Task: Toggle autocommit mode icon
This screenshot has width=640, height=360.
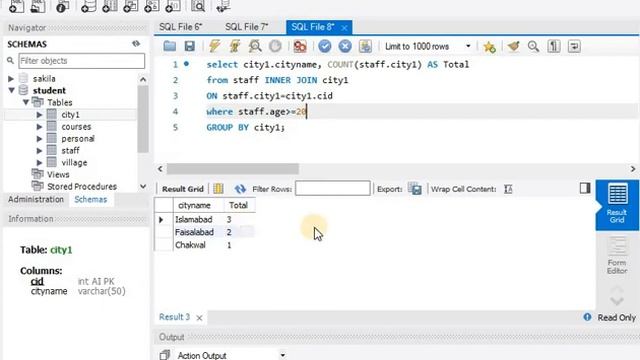Action: coord(365,46)
